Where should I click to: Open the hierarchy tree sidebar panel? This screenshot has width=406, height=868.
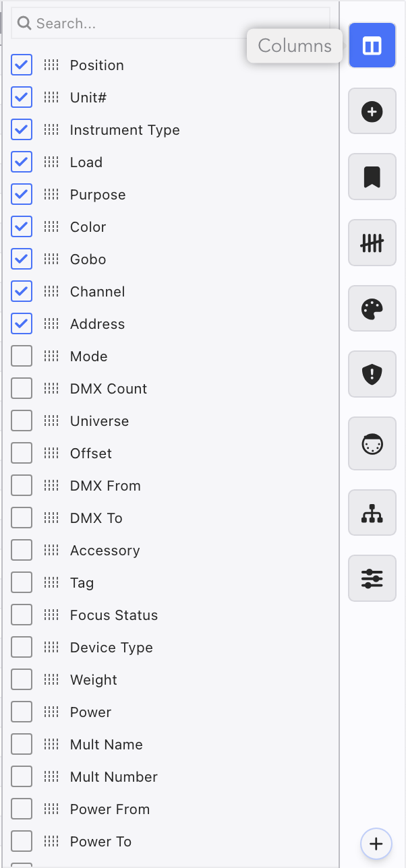(372, 513)
